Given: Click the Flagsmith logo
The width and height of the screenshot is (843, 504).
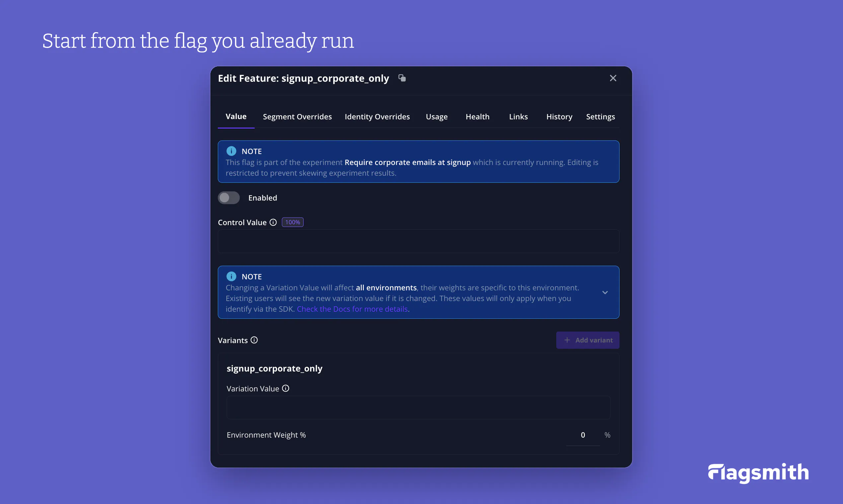Looking at the screenshot, I should [758, 473].
